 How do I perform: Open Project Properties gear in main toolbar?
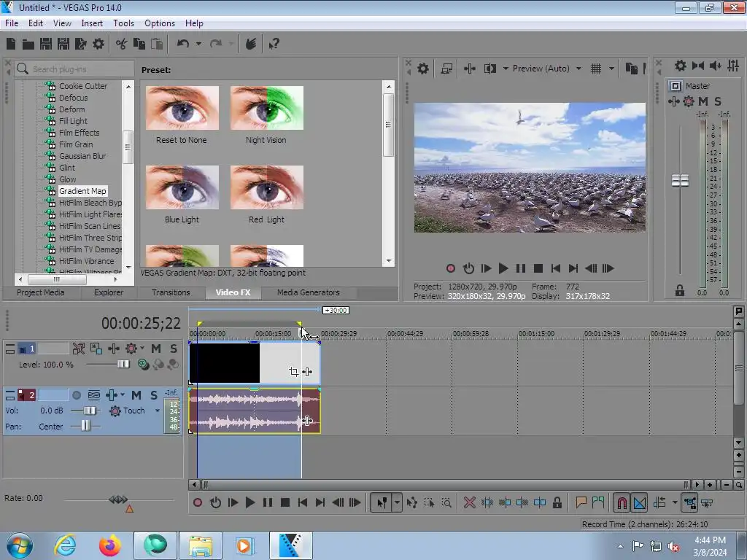tap(98, 44)
